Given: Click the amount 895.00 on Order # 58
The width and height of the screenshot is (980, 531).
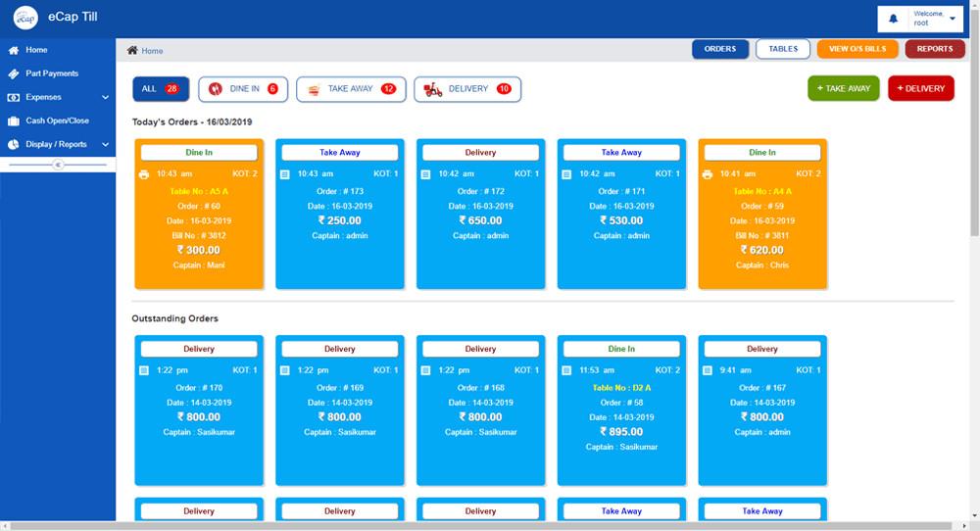Looking at the screenshot, I should (x=621, y=432).
